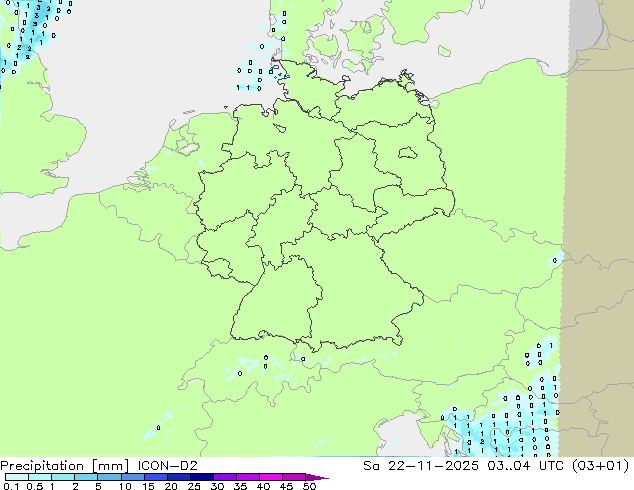The image size is (634, 490).
Task: Select legend swatch between 20 and 25
Action: click(x=178, y=477)
